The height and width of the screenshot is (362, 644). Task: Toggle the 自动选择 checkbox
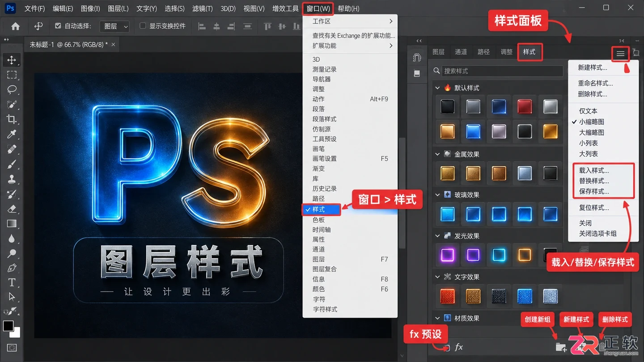[58, 26]
